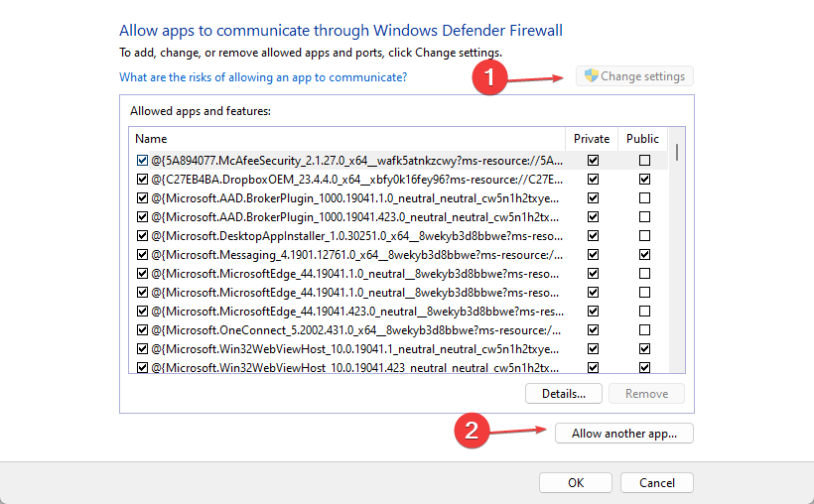
Task: Click the Public column header
Action: (643, 139)
